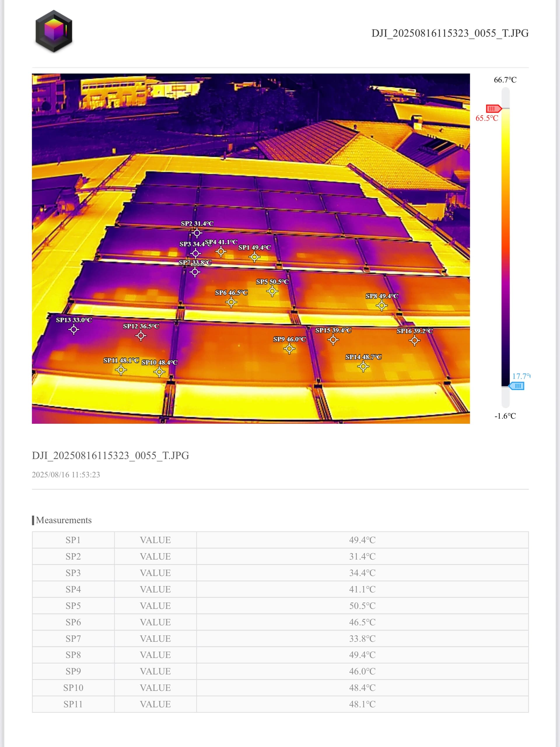The width and height of the screenshot is (560, 747).
Task: Click the SP11 row value 48.1°C
Action: (x=362, y=704)
